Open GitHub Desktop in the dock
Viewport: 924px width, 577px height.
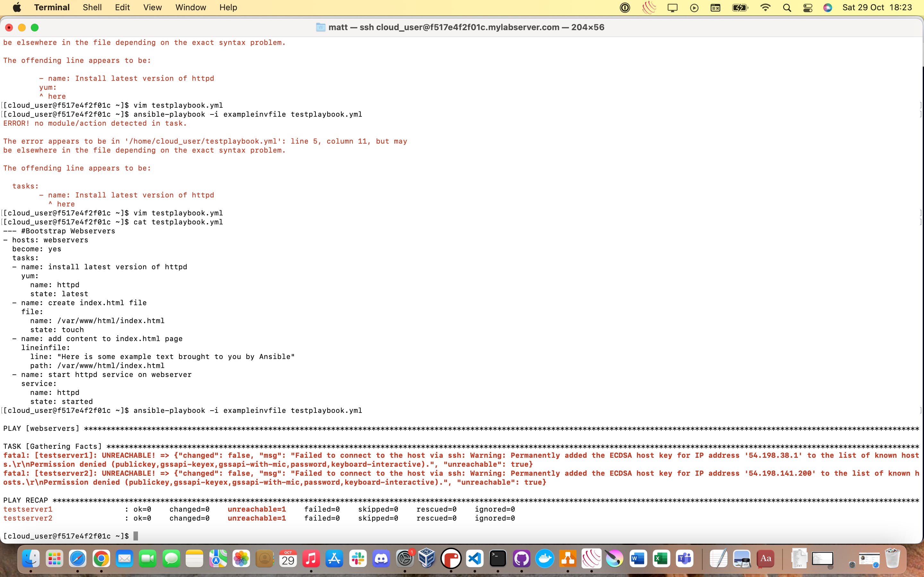(x=521, y=559)
